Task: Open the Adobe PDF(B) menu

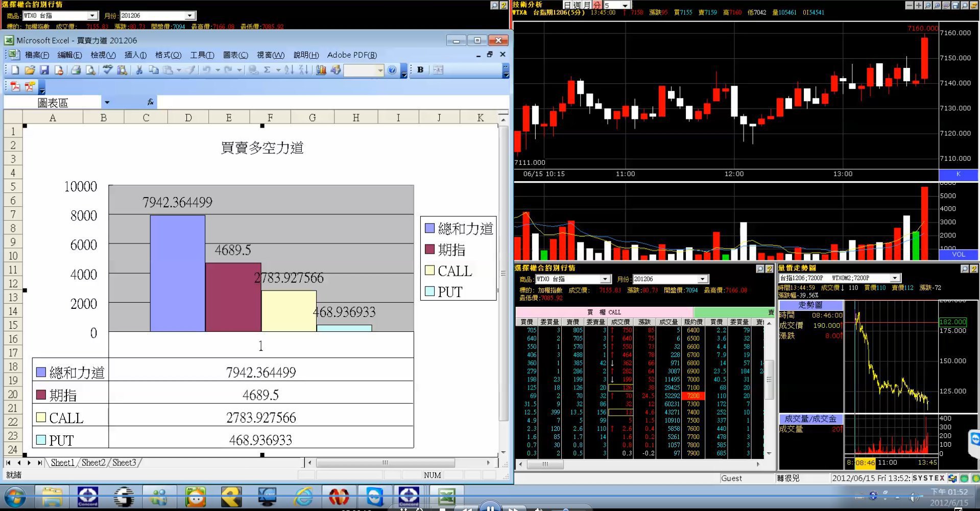Action: coord(352,55)
